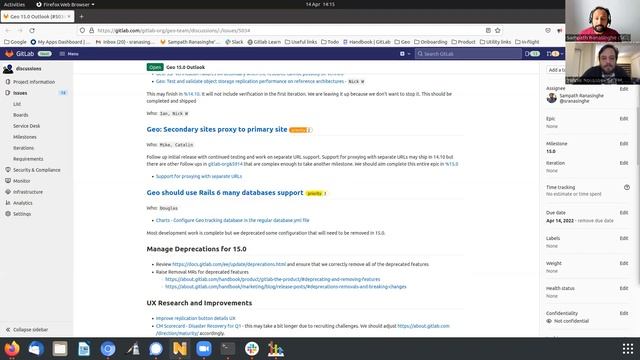Edit the Milestone field
The image size is (640, 360).
click(624, 144)
